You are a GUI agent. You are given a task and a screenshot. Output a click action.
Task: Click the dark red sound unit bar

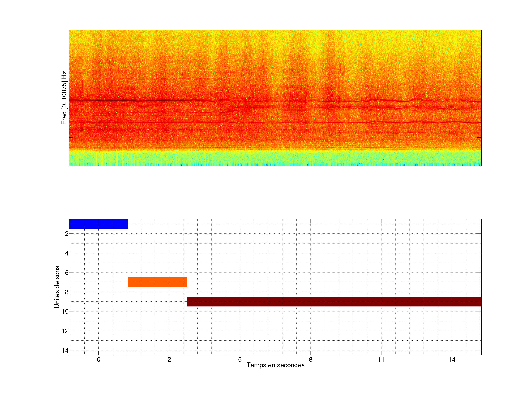[334, 302]
